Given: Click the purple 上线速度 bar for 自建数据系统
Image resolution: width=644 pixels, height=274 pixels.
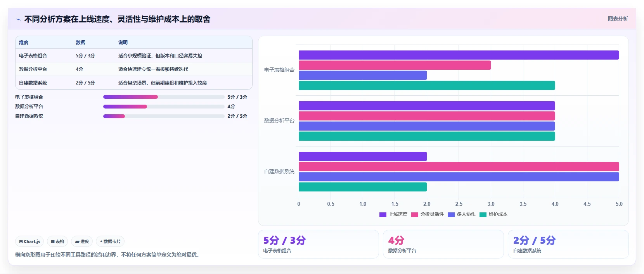Looking at the screenshot, I should click(x=363, y=157).
